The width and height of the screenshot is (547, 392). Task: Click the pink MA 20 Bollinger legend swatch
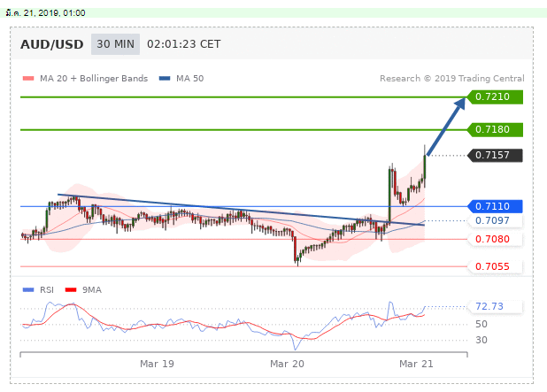pos(28,79)
